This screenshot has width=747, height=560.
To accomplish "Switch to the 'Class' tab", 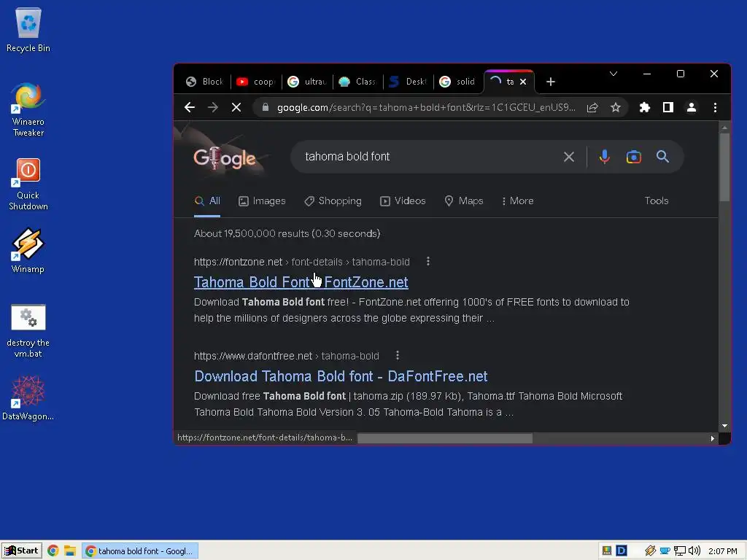I will [x=357, y=82].
